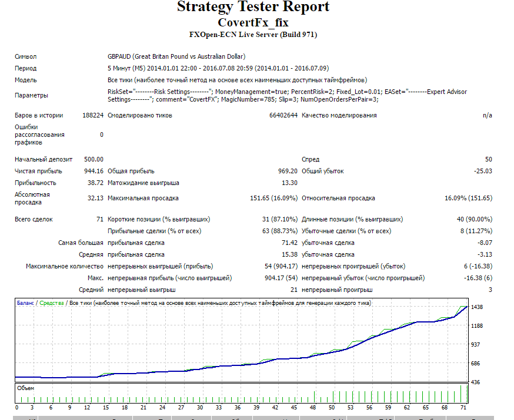Image resolution: width=514 pixels, height=420 pixels.
Task: Select the gross loss value '-25.03'
Action: (483, 171)
